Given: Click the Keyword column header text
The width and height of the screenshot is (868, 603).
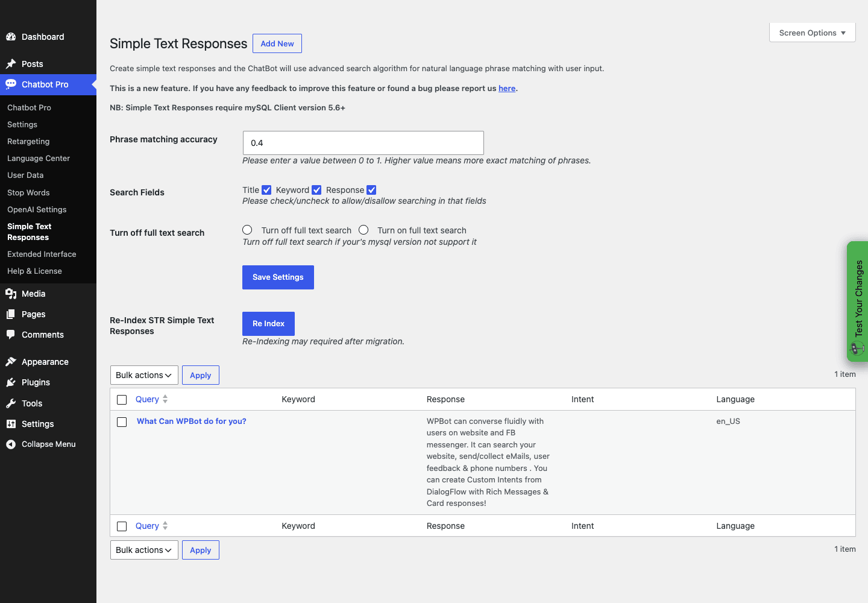Looking at the screenshot, I should [x=298, y=399].
